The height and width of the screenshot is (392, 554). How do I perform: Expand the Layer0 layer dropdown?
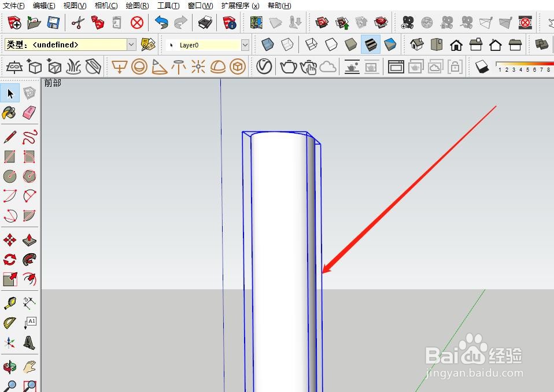[x=245, y=45]
